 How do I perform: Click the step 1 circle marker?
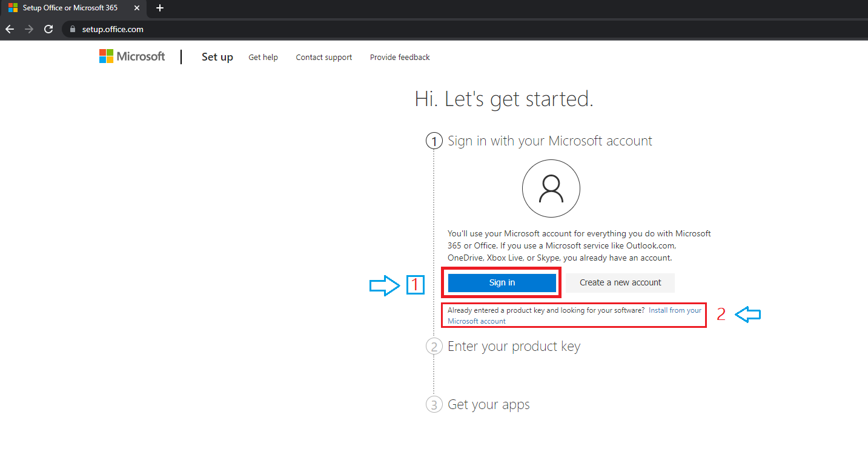(434, 141)
